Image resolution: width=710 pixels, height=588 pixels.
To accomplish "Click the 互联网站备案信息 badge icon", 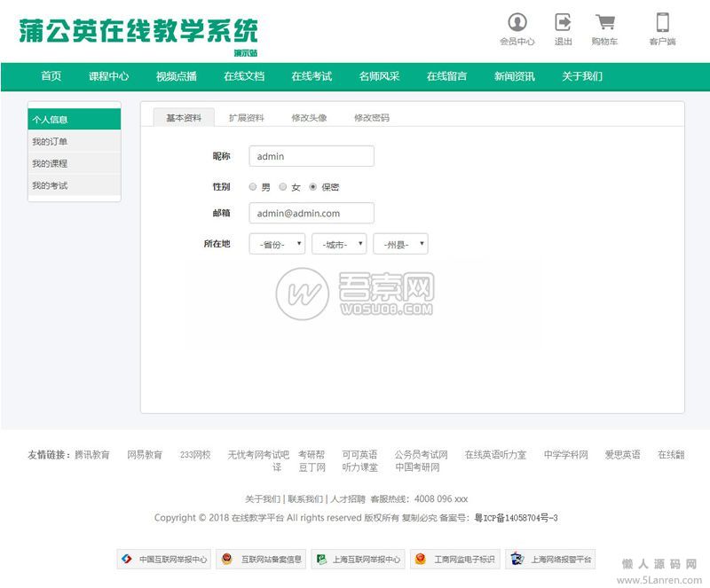I will (x=226, y=560).
